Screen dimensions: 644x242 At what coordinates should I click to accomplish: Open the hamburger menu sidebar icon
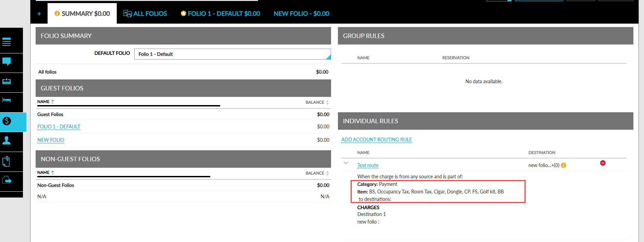pos(7,41)
